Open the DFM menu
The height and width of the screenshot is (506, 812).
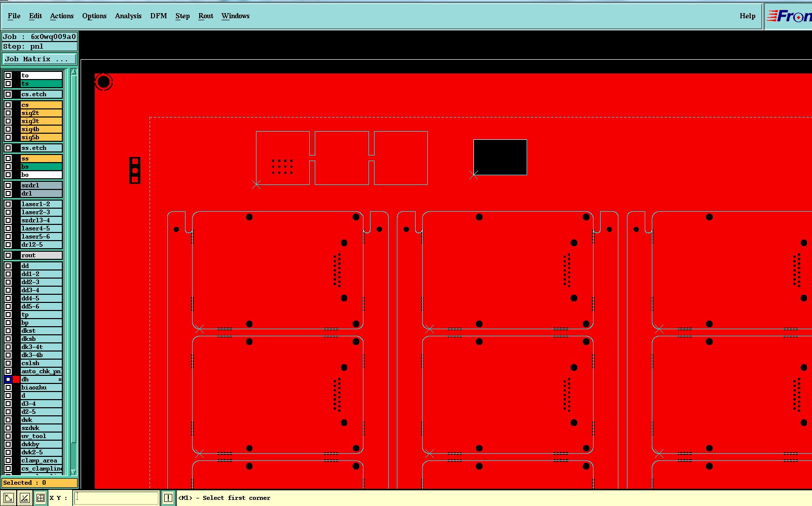[x=159, y=16]
